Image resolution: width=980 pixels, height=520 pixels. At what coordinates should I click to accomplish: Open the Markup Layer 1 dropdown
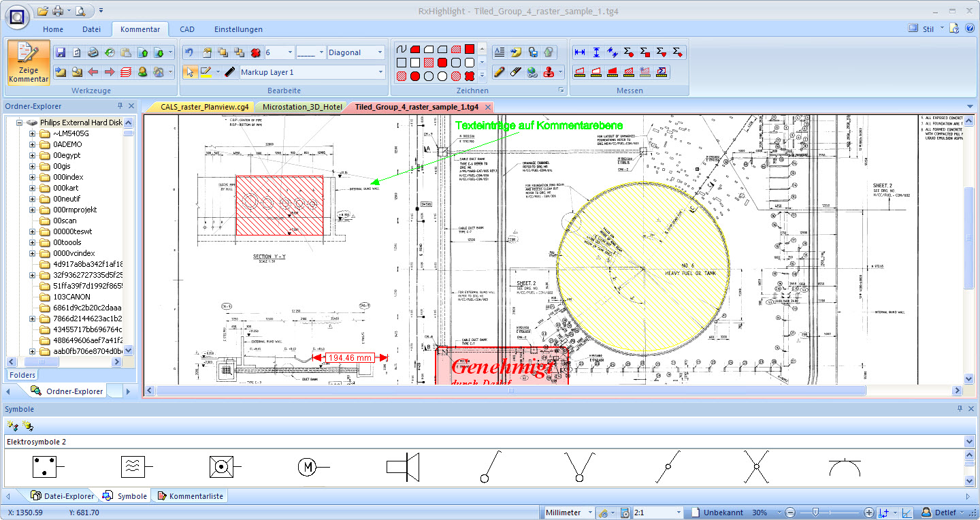[x=380, y=72]
